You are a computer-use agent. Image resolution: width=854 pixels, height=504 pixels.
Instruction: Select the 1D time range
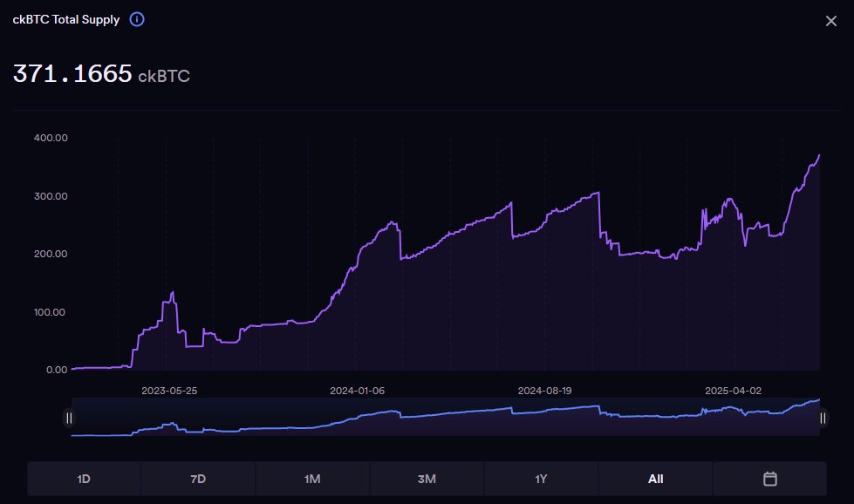tap(84, 479)
